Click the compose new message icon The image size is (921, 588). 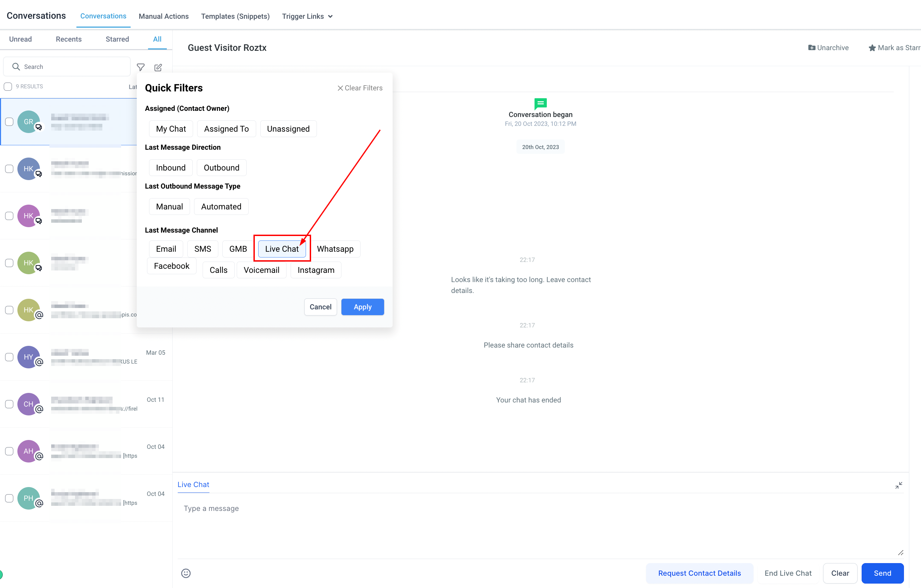[158, 67]
